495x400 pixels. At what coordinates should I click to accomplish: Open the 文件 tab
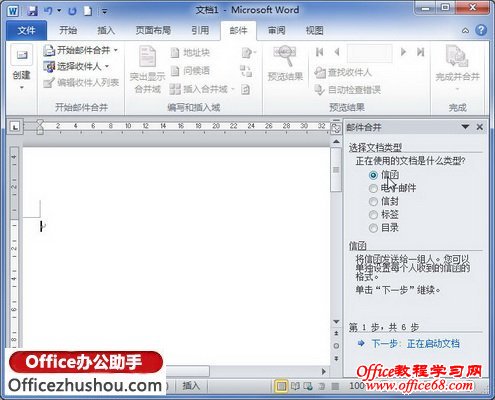[26, 31]
